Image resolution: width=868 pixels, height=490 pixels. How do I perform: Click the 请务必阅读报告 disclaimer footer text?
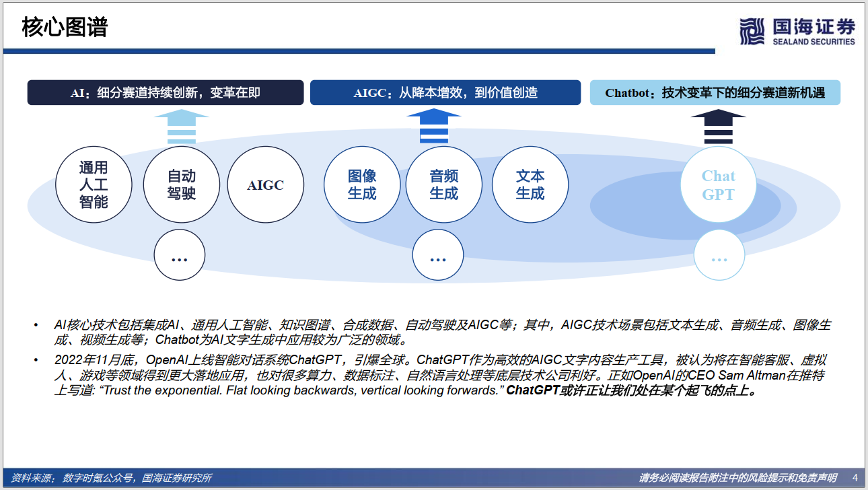(738, 478)
